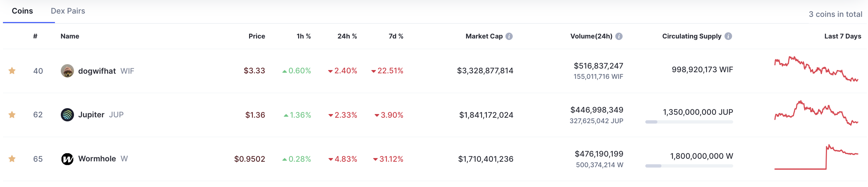Viewport: 868px width, 187px height.
Task: Click dogwifhat's 1h change 0.60%
Action: pos(297,71)
